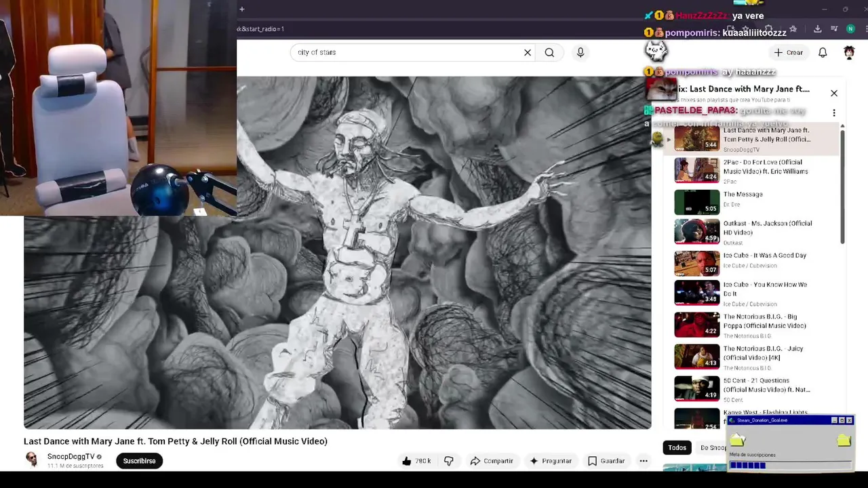Image resolution: width=868 pixels, height=488 pixels.
Task: Like the video (780 k)
Action: (x=416, y=461)
